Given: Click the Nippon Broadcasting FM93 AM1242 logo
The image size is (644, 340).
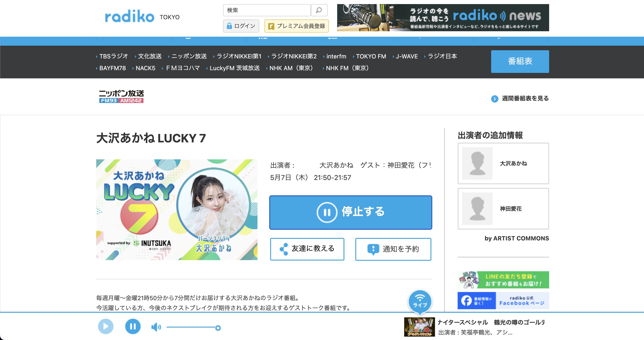Looking at the screenshot, I should pos(121,96).
